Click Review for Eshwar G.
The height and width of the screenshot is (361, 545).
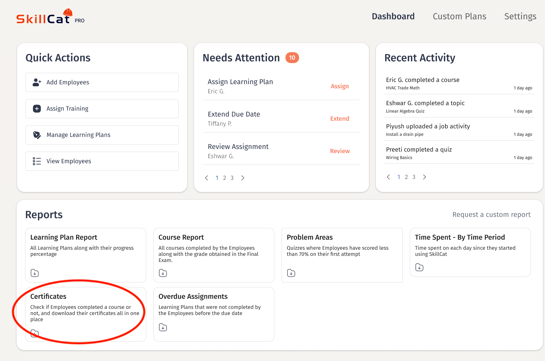pyautogui.click(x=340, y=151)
